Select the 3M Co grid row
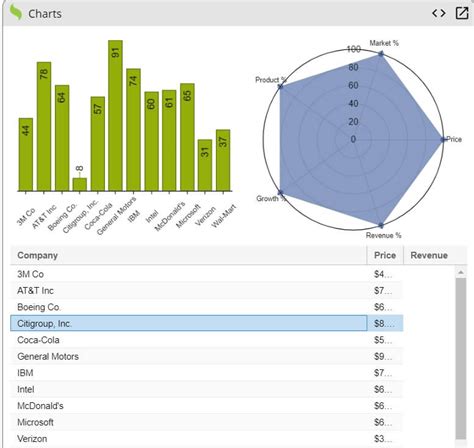Image resolution: width=474 pixels, height=448 pixels. [207, 274]
